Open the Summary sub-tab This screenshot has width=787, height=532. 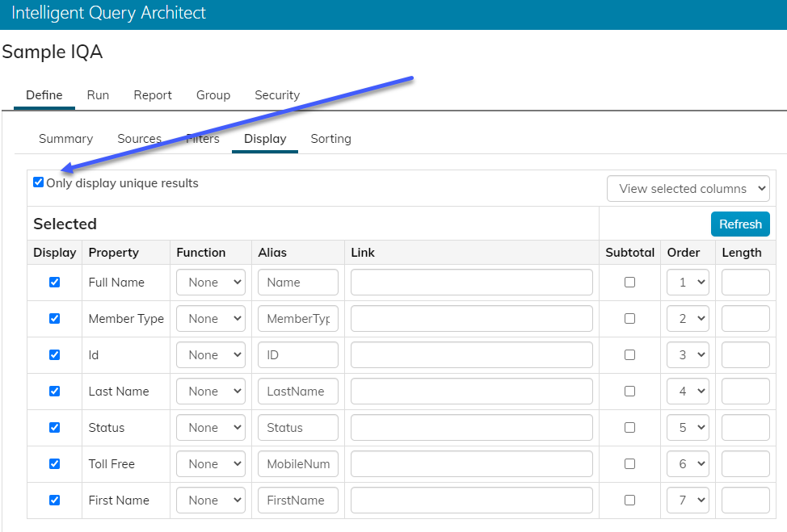[65, 139]
